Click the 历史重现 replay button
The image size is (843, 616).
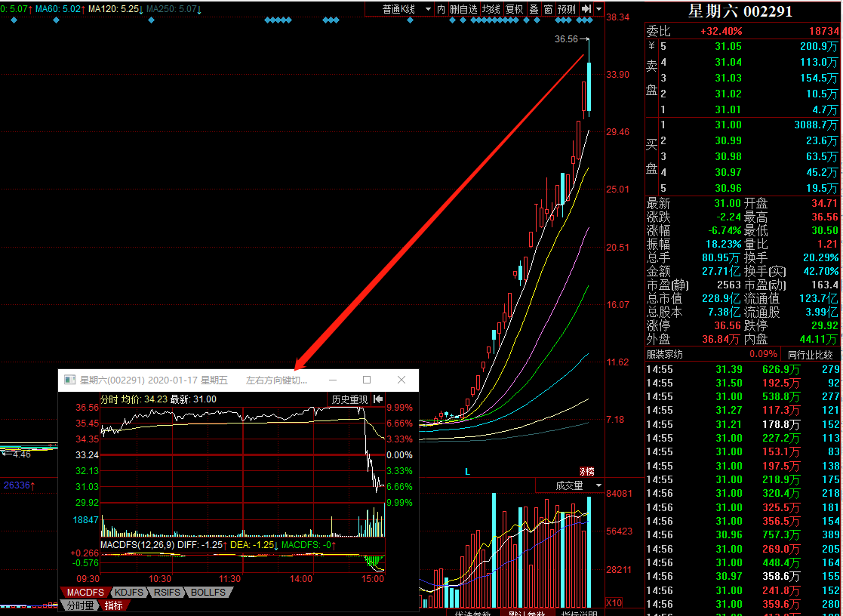[x=349, y=399]
